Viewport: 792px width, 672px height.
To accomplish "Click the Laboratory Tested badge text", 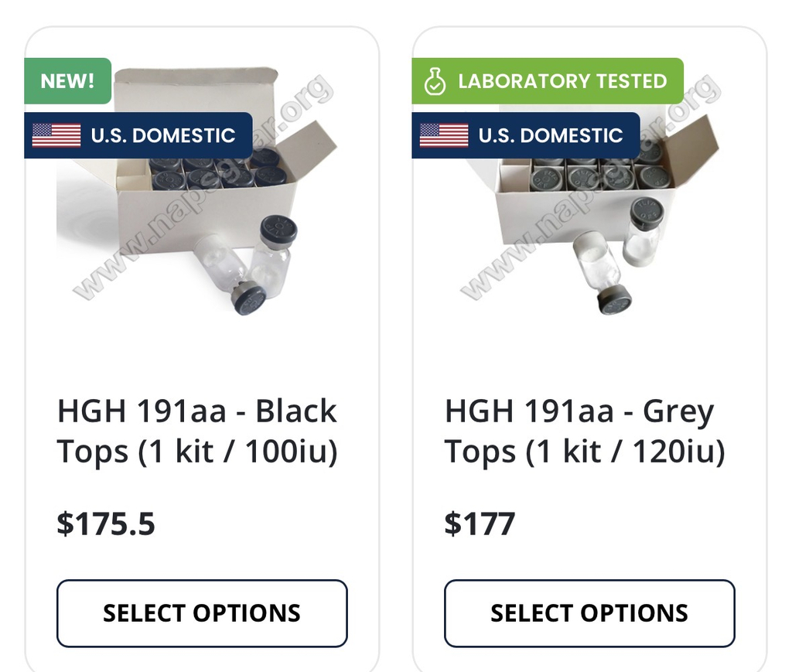I will [562, 81].
